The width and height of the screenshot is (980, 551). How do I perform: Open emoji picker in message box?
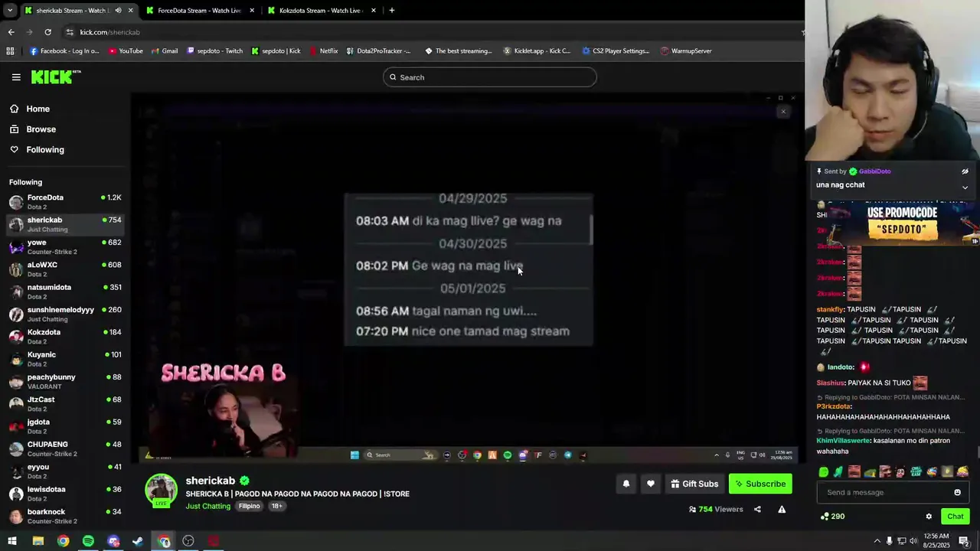point(957,492)
